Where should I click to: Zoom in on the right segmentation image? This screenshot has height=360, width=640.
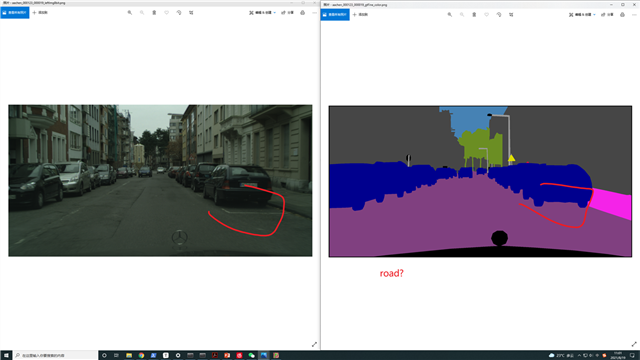tap(450, 15)
